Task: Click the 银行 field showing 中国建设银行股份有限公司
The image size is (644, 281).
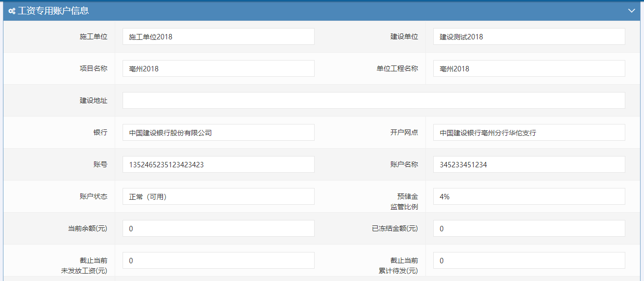Action: [x=218, y=132]
